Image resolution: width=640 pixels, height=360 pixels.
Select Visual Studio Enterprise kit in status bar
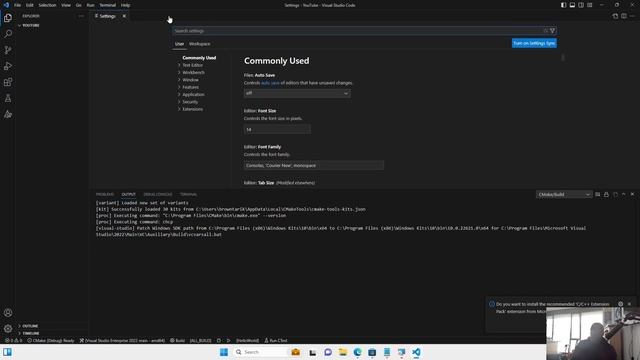(x=122, y=340)
